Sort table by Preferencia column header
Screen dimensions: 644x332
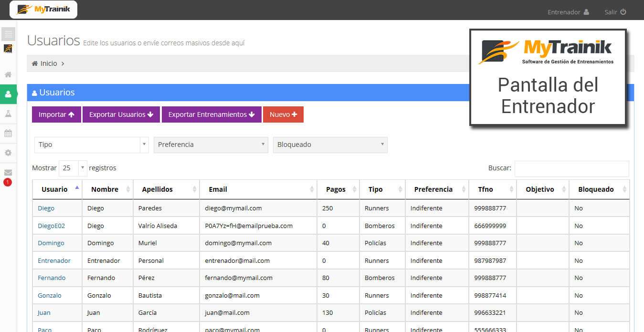point(437,189)
